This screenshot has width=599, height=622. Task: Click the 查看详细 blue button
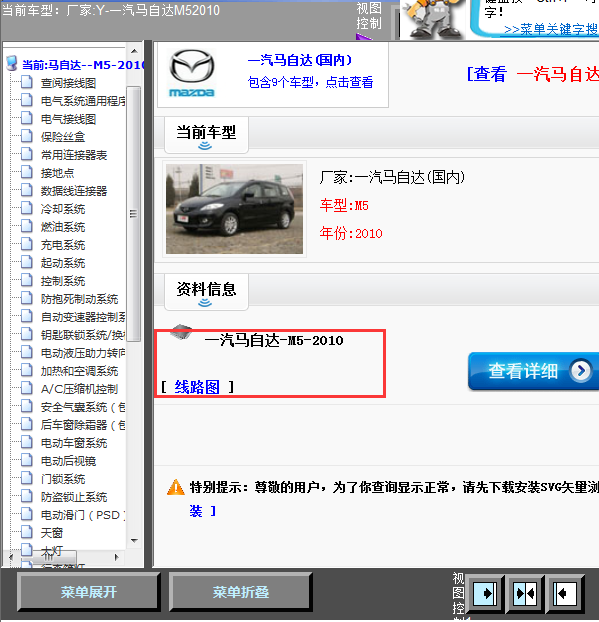[534, 371]
